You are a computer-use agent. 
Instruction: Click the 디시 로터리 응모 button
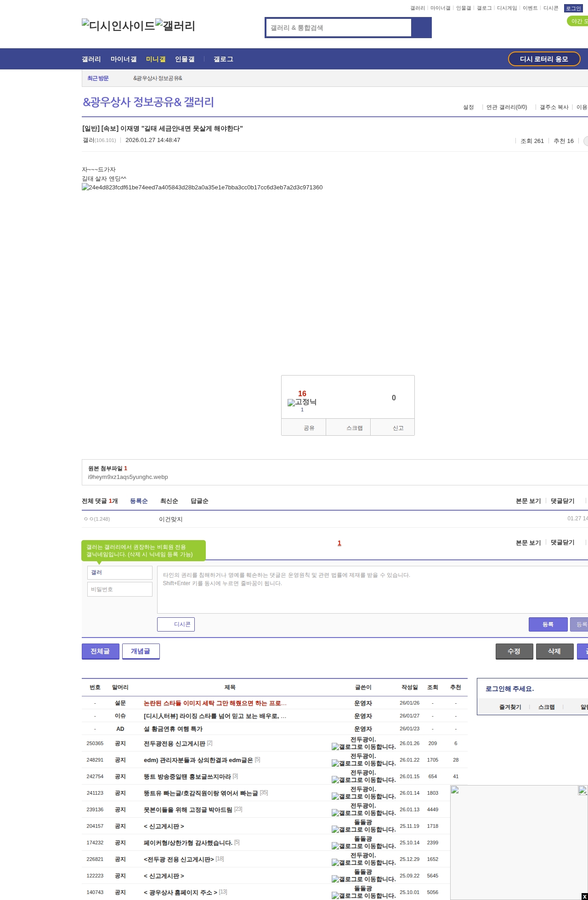point(544,59)
